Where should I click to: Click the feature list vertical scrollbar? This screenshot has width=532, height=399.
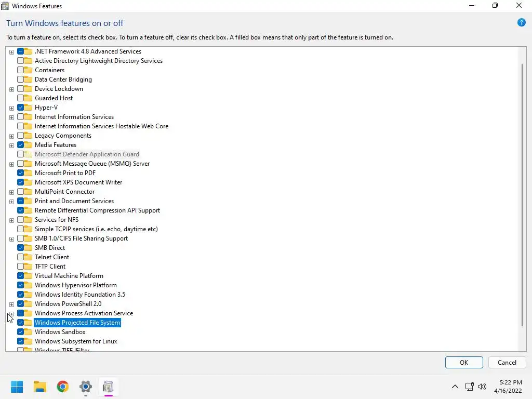pos(522,195)
